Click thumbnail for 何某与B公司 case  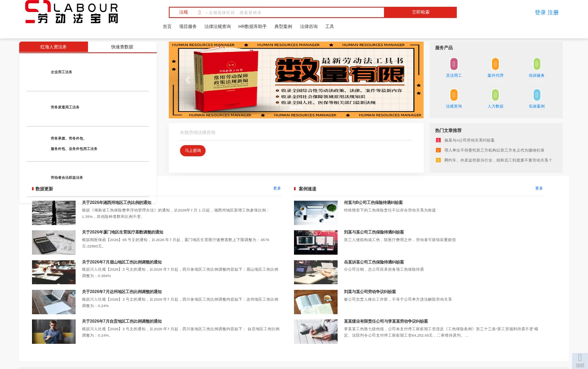coord(316,213)
